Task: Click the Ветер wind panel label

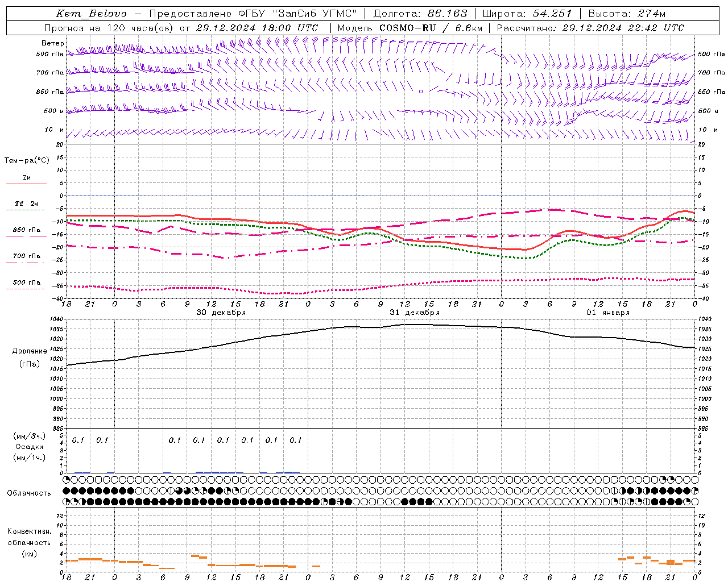Action: [x=53, y=43]
